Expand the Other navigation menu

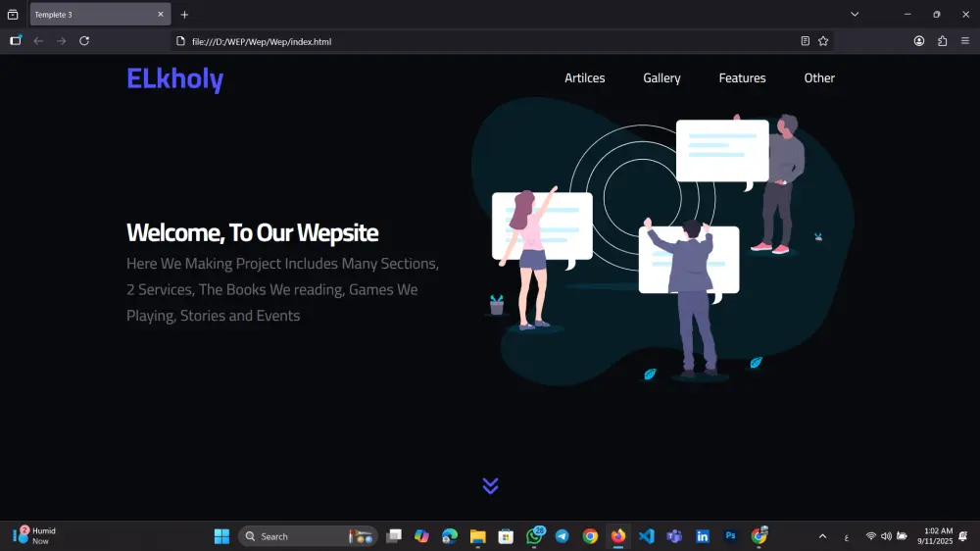tap(819, 78)
